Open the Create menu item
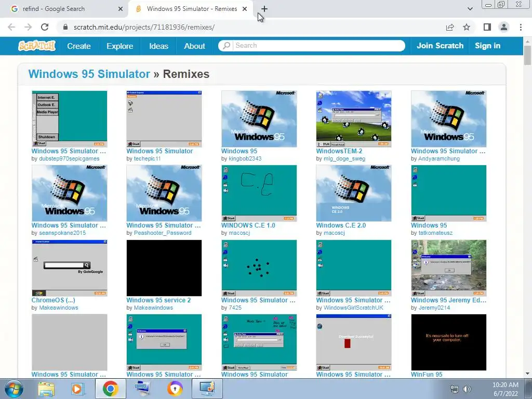Image resolution: width=532 pixels, height=399 pixels. click(x=79, y=46)
